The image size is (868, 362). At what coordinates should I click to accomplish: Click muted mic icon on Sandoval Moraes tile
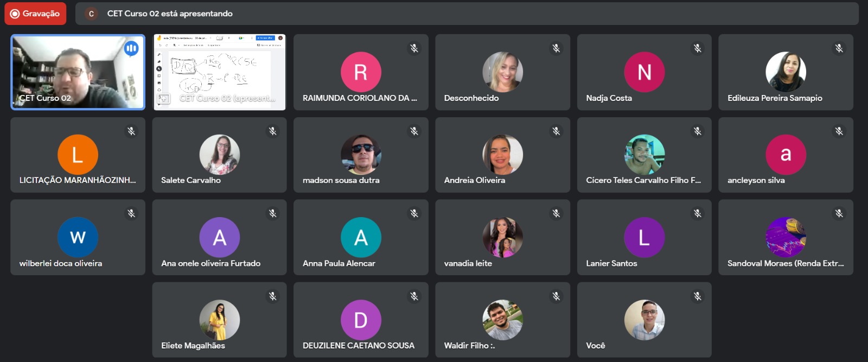[839, 213]
